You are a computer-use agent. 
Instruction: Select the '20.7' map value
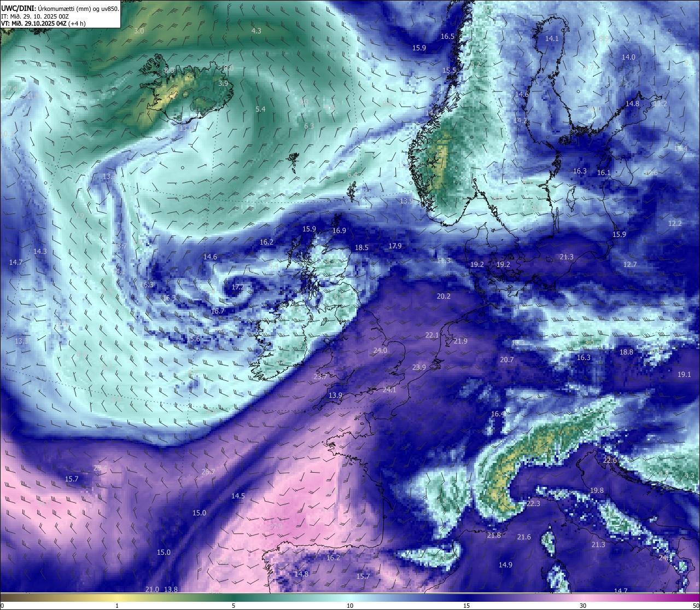coord(507,359)
